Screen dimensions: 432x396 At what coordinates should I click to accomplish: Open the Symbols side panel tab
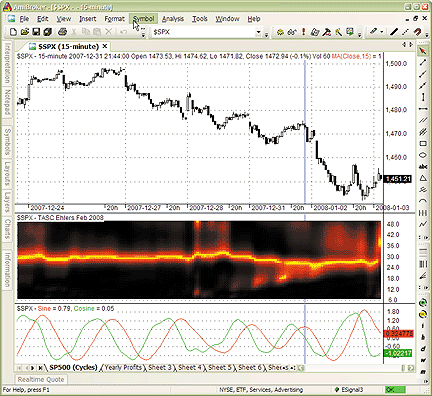(x=7, y=142)
